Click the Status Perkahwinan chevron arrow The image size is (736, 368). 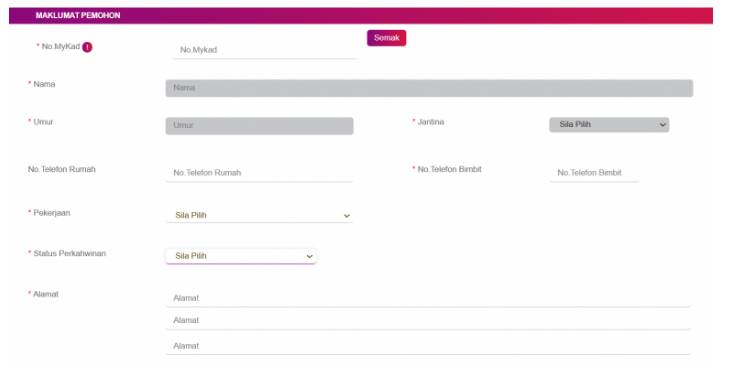point(309,256)
